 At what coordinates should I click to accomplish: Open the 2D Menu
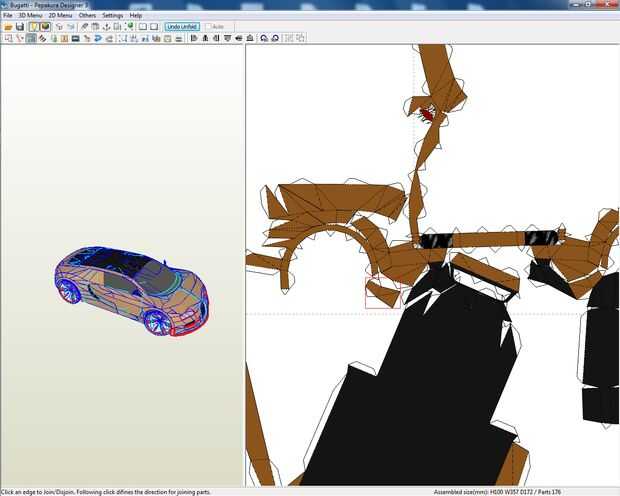60,15
